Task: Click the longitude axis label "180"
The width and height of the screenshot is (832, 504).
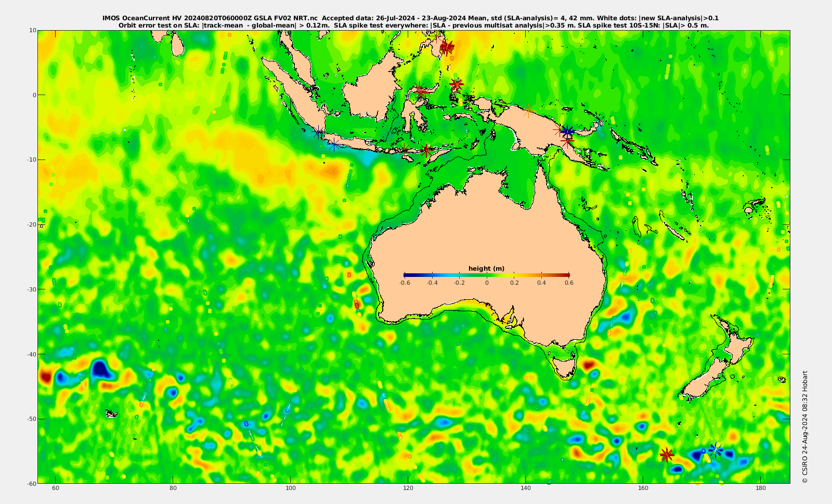Action: (761, 488)
